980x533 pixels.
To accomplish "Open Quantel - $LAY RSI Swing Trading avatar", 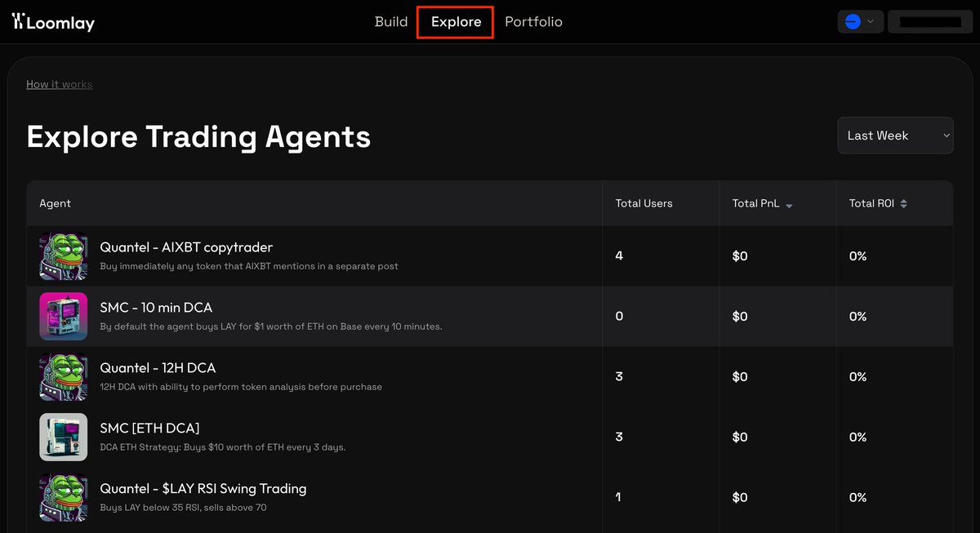I will pos(64,498).
